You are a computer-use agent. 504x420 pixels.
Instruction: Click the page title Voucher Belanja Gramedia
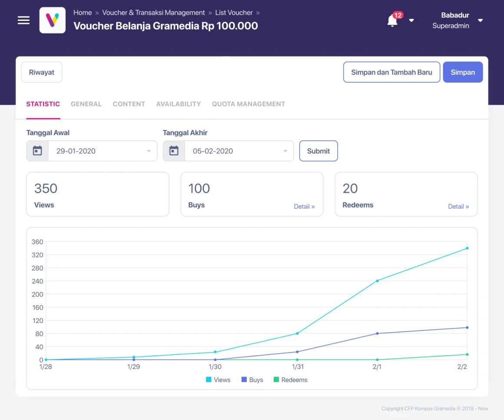(166, 26)
